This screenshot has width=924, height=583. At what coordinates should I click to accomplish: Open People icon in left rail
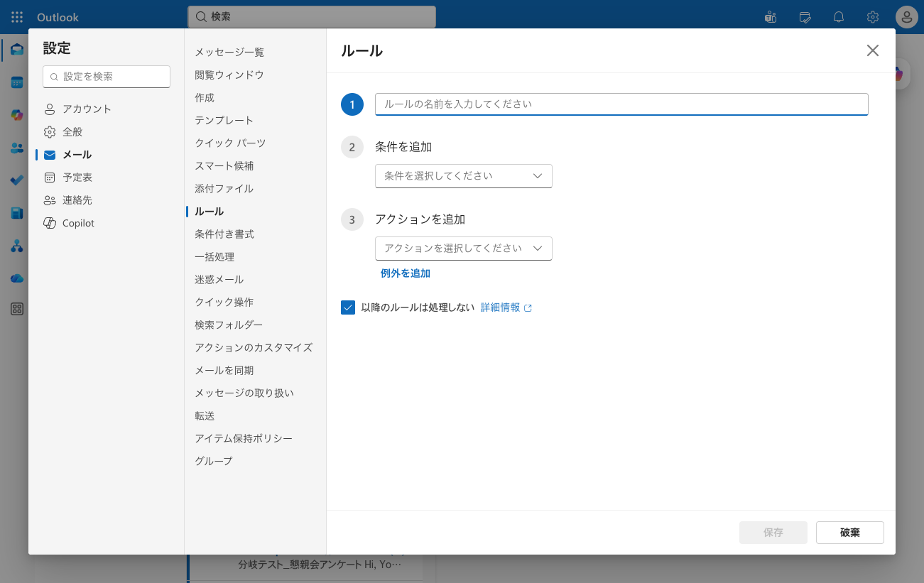pos(17,148)
